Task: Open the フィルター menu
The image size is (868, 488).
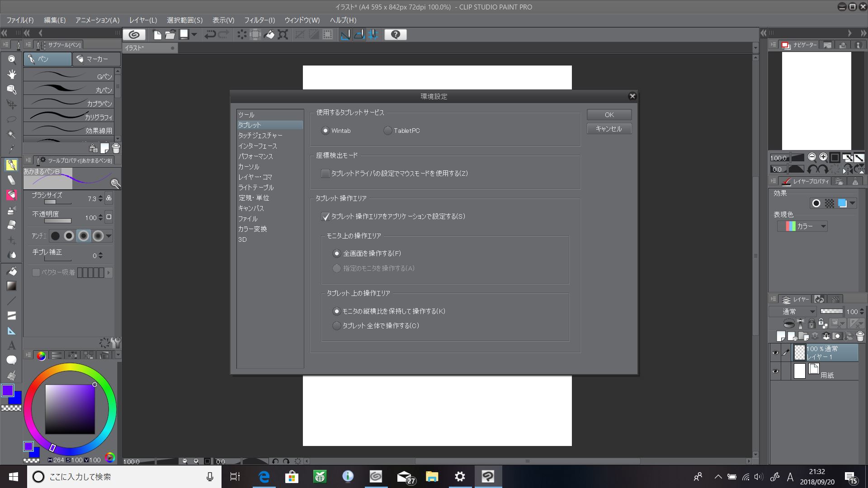Action: pos(259,20)
